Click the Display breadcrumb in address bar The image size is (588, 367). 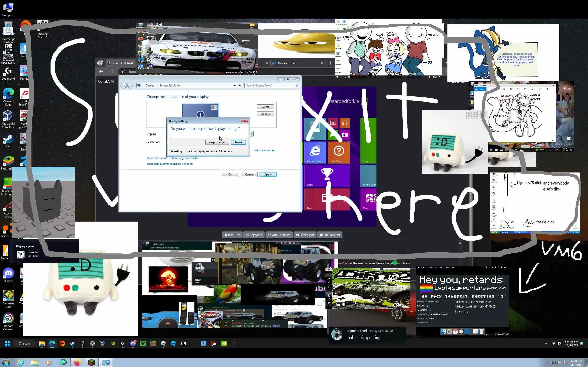pos(150,85)
